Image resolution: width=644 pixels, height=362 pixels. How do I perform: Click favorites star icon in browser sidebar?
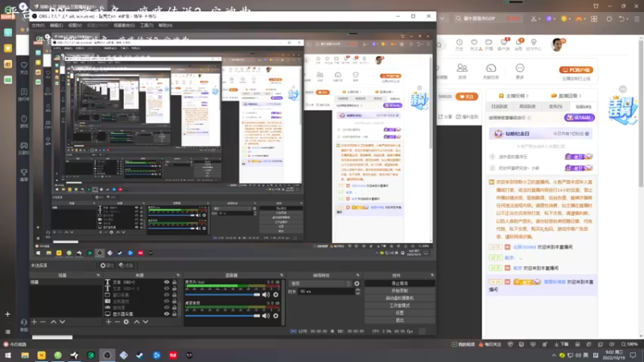8,48
